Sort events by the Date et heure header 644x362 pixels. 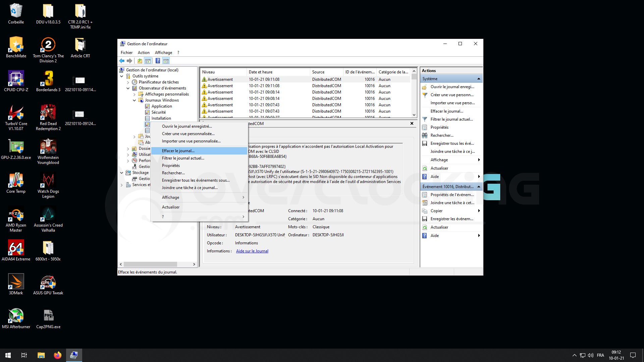click(x=278, y=72)
